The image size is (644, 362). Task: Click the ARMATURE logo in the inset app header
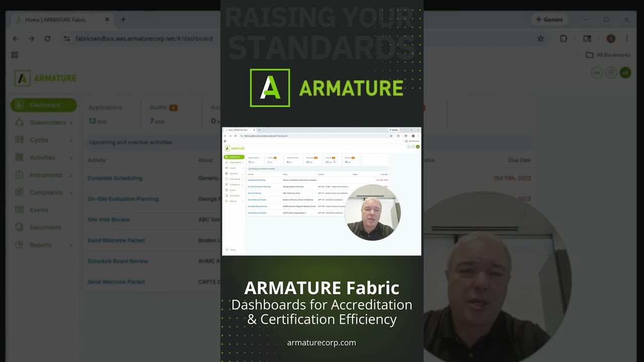234,148
